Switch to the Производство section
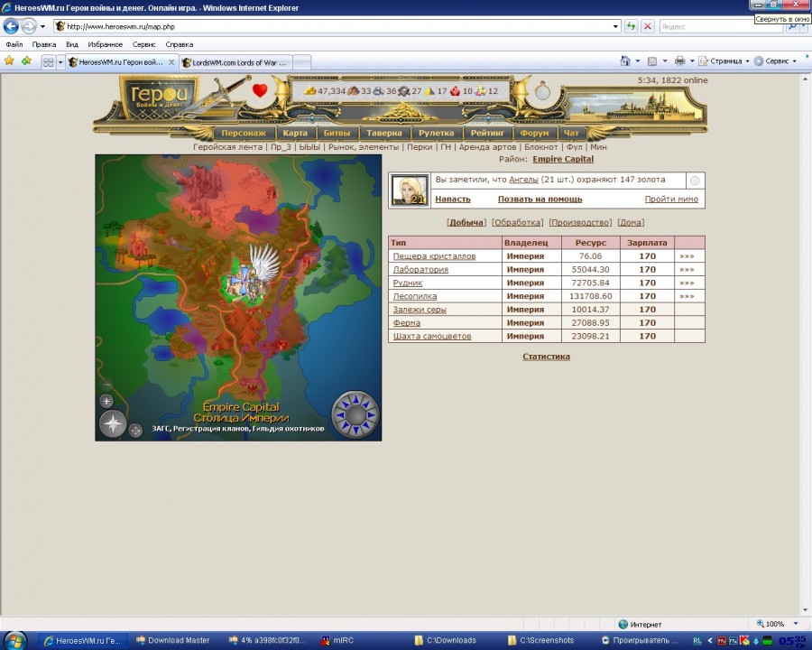This screenshot has height=650, width=812. coord(580,222)
